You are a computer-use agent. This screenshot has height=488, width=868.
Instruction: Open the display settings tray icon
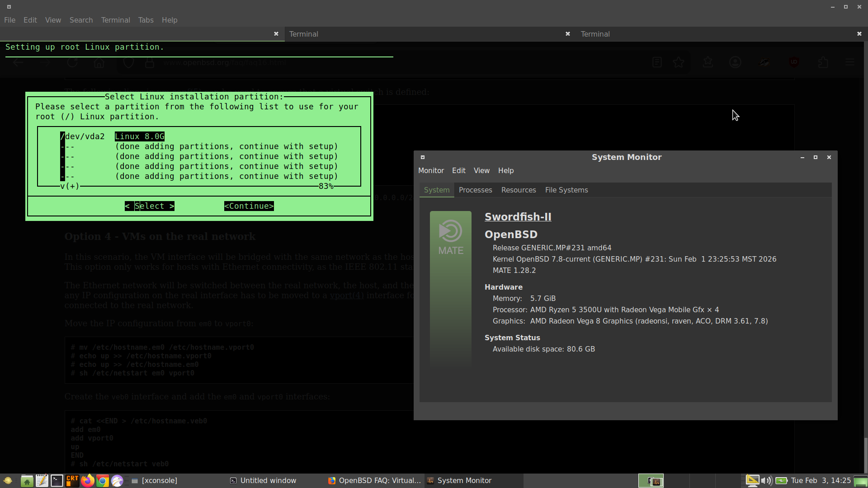[x=752, y=480]
